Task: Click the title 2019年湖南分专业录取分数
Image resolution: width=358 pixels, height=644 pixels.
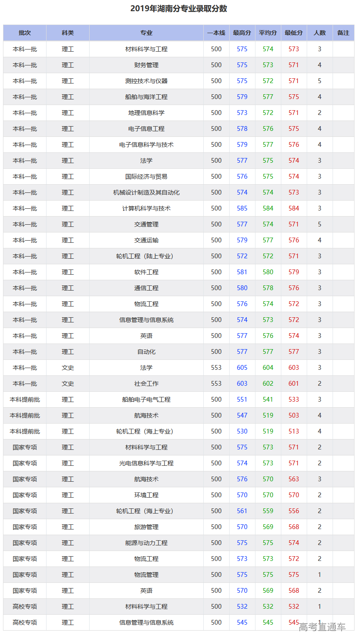Action: pos(179,9)
